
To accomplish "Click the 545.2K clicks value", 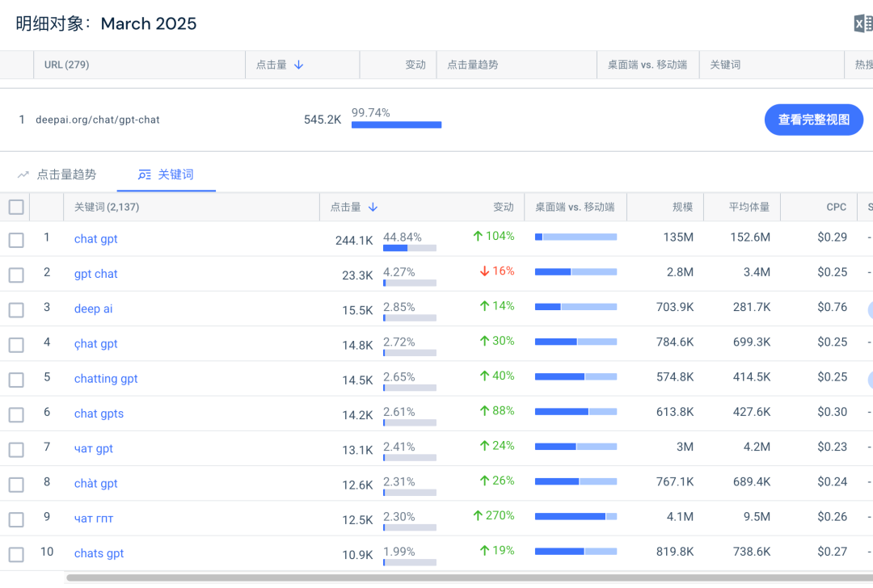I will coord(323,120).
